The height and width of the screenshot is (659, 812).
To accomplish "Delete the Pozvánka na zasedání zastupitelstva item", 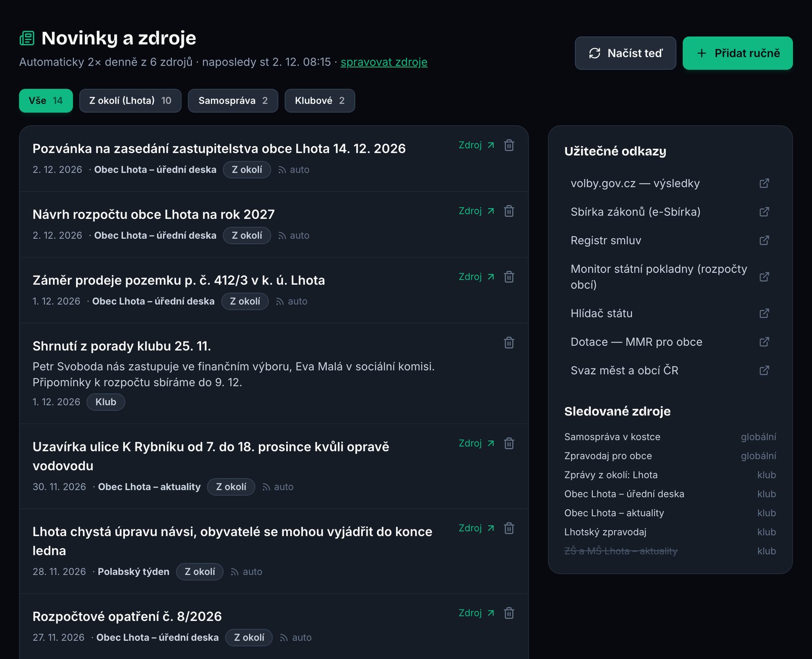I will pos(509,145).
